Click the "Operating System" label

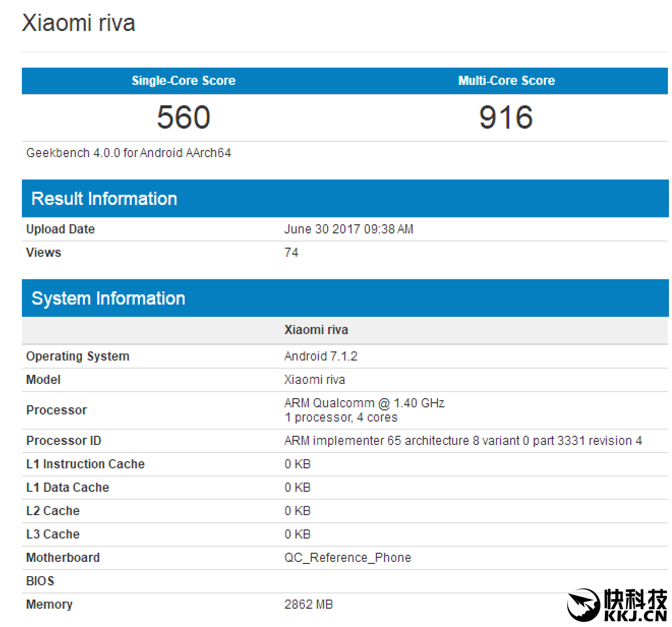click(x=78, y=356)
